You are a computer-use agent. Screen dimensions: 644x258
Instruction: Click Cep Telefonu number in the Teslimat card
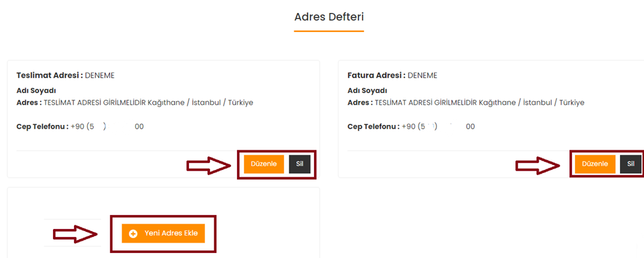tap(107, 126)
